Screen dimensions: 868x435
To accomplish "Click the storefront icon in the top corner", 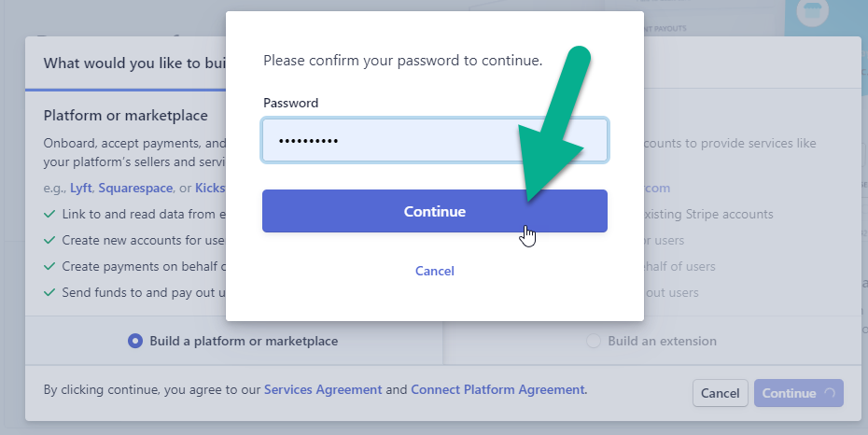I will click(812, 11).
